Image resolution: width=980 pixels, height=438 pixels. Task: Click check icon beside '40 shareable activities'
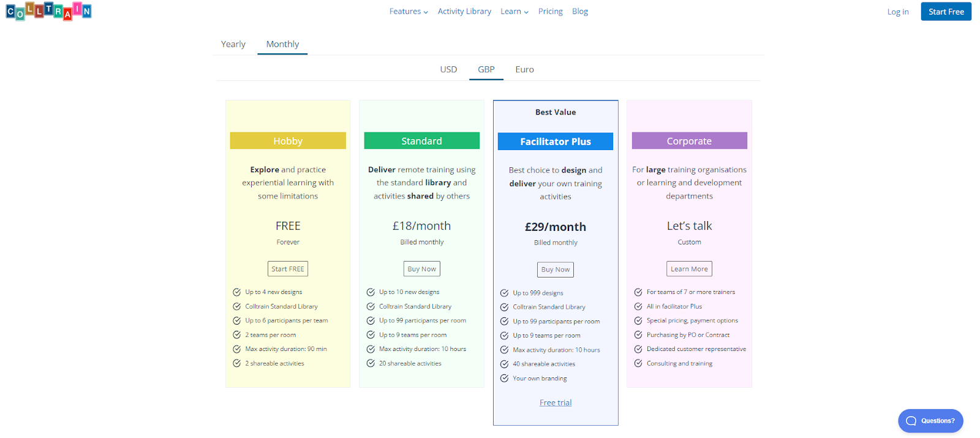pyautogui.click(x=504, y=364)
